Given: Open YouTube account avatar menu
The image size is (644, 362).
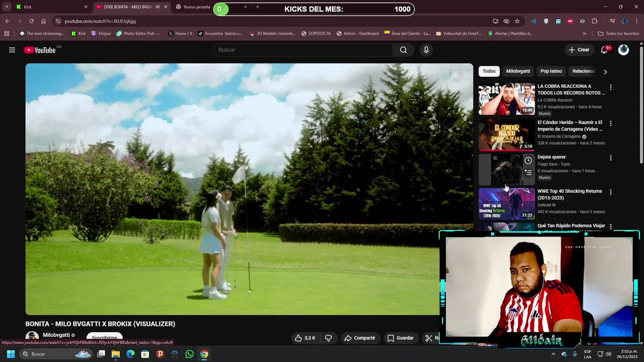Looking at the screenshot, I should (x=623, y=50).
